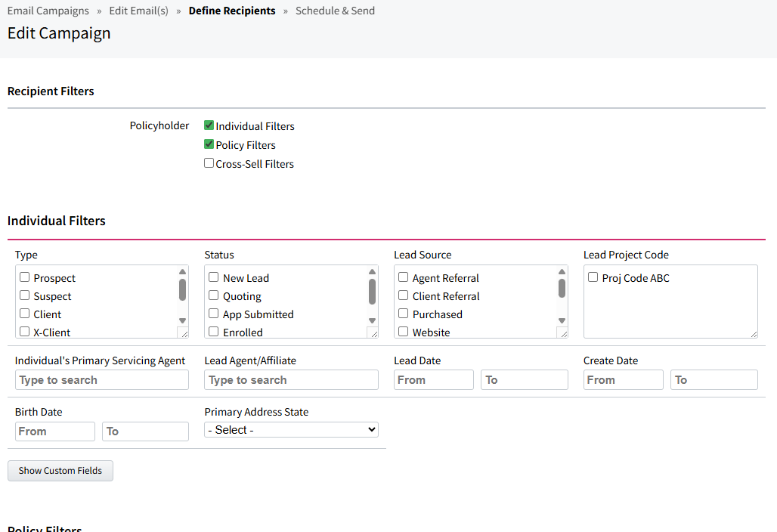This screenshot has height=532, width=777.
Task: Click the Lead Source scroll-down arrow
Action: [x=562, y=320]
